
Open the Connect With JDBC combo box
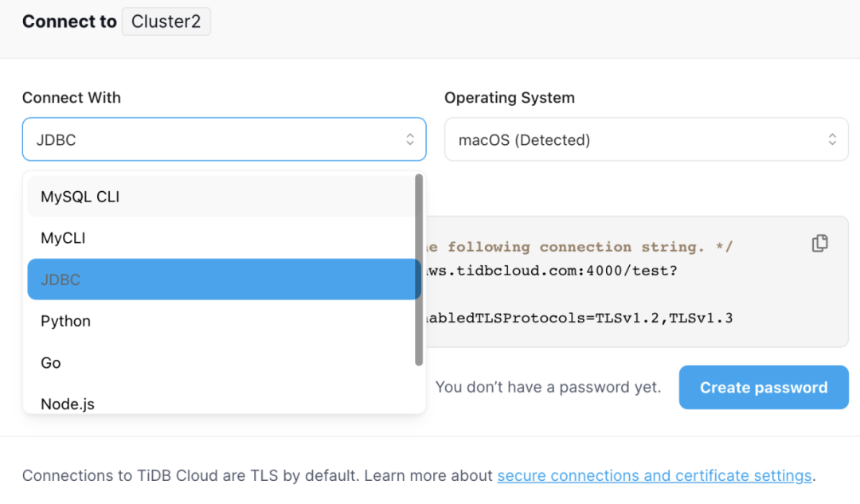(215, 140)
